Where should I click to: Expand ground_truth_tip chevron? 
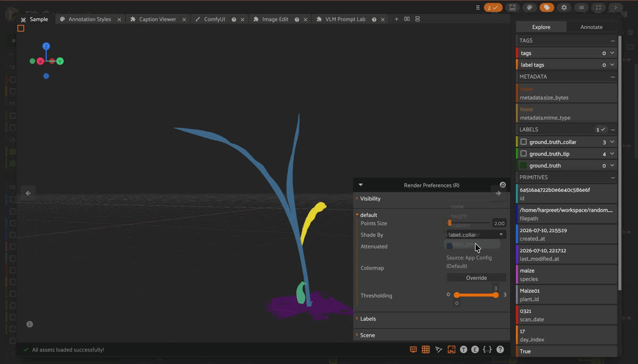coord(612,154)
